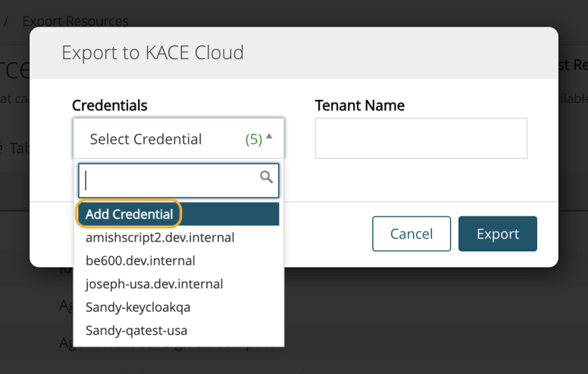
Task: Click the Credentials field label
Action: (110, 105)
